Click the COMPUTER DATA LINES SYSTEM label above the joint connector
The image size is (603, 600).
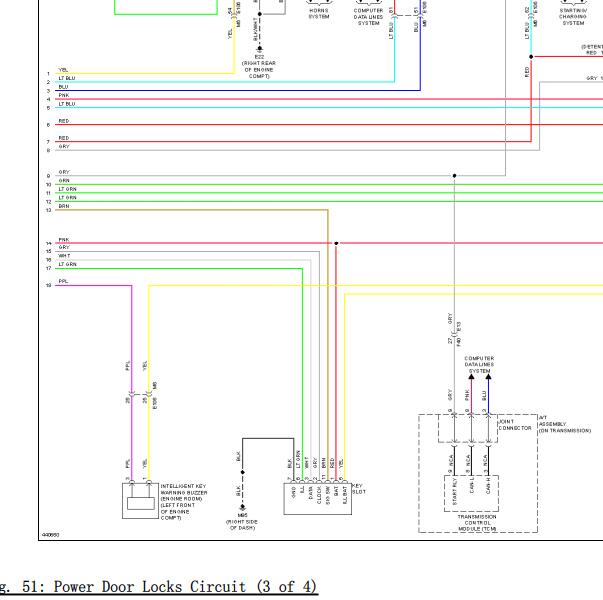pyautogui.click(x=479, y=365)
